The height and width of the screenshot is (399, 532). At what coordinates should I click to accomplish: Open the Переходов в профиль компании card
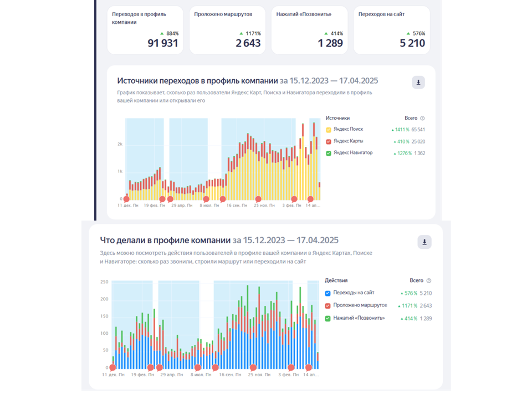pos(144,30)
